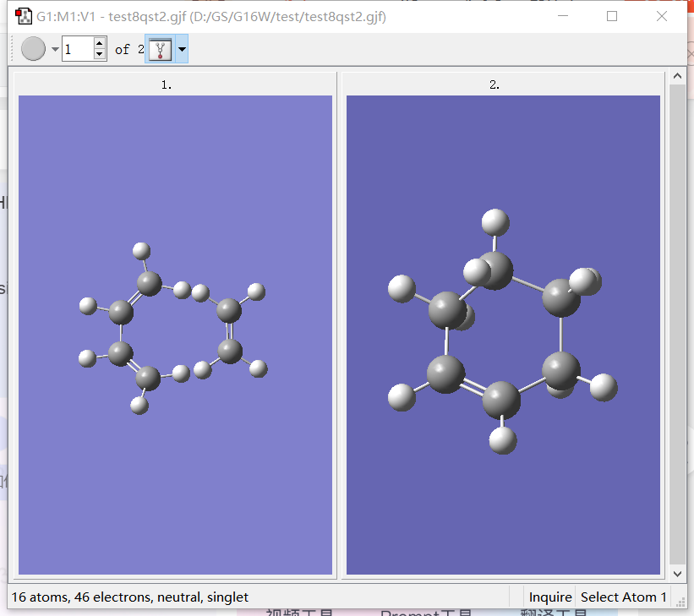Open the dropdown arrow beside the gray circle
This screenshot has height=616, width=694.
[55, 50]
